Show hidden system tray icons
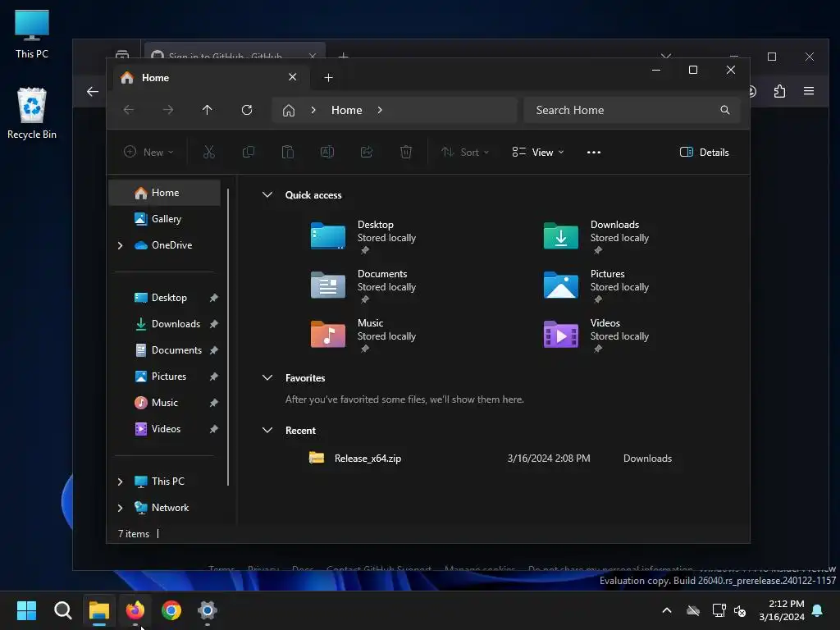This screenshot has width=840, height=630. click(x=666, y=610)
